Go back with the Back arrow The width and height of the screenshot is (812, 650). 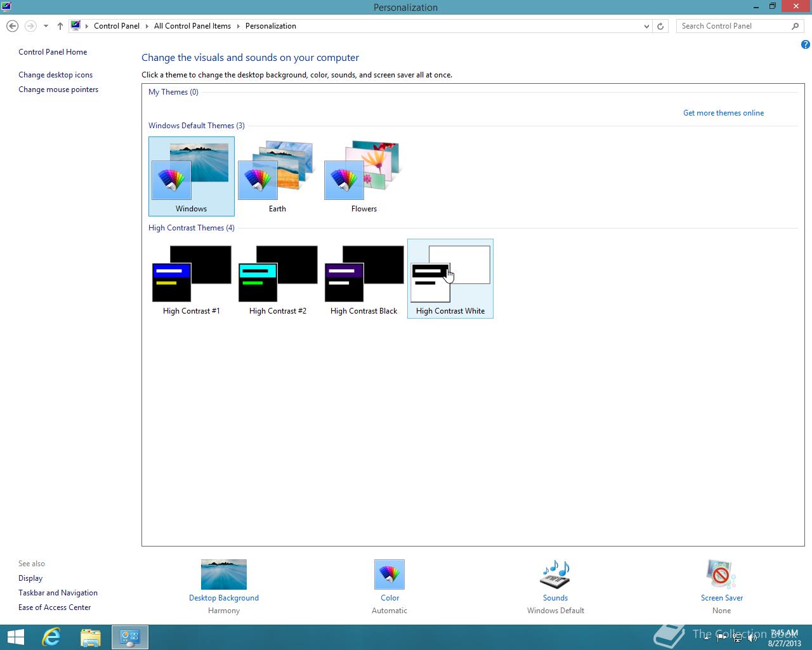click(x=12, y=26)
